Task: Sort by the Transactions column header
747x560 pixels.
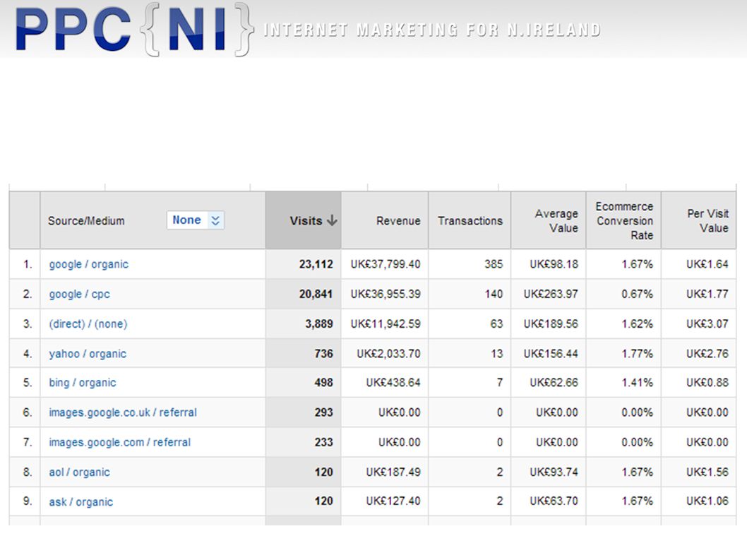Action: (x=470, y=220)
